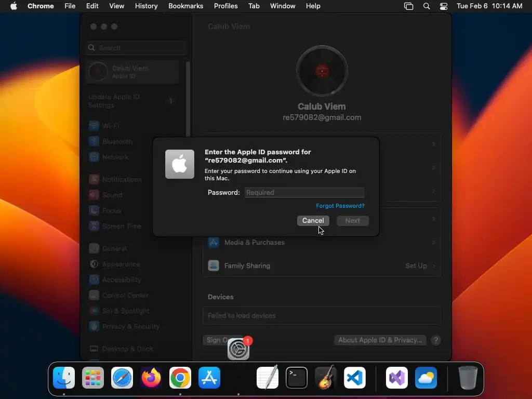Select Calub Viem Apple ID in sidebar
532x399 pixels.
(x=132, y=72)
